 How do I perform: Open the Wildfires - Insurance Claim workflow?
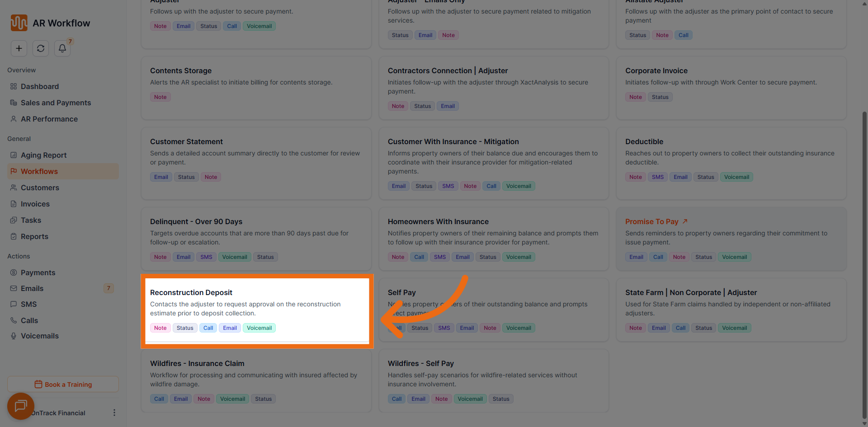click(197, 363)
